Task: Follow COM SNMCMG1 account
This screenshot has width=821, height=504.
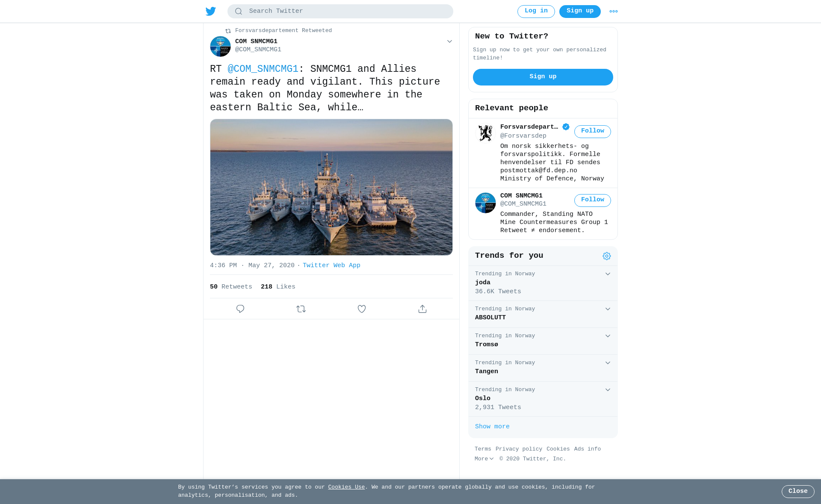Action: coord(592,200)
